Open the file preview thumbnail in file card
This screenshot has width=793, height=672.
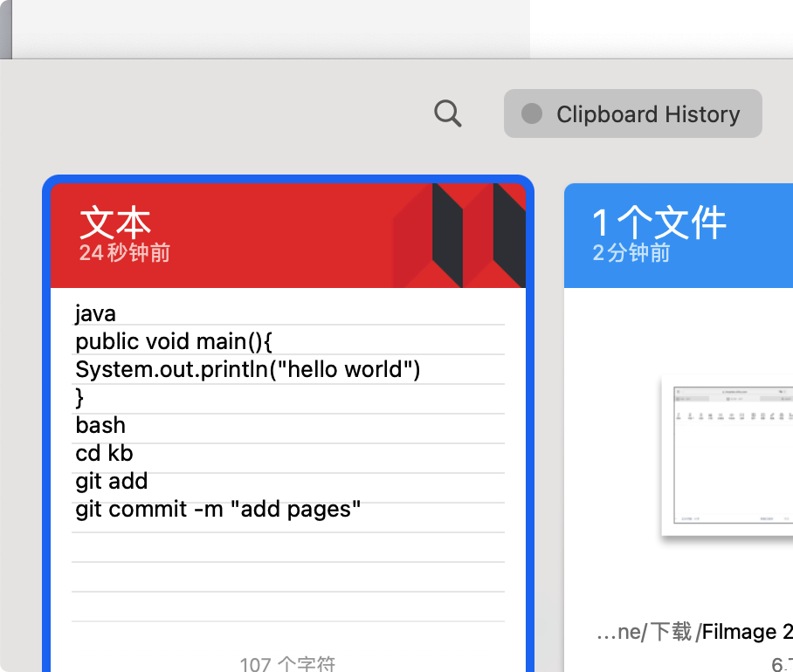tap(727, 455)
